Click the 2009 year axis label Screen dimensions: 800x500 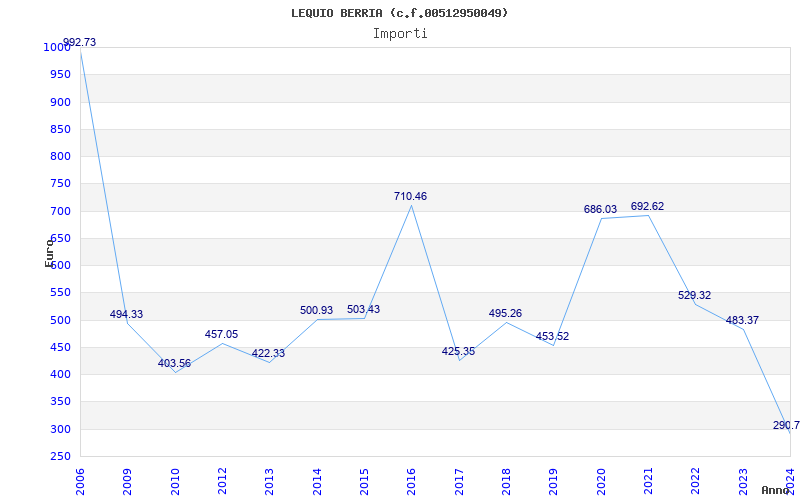(127, 482)
